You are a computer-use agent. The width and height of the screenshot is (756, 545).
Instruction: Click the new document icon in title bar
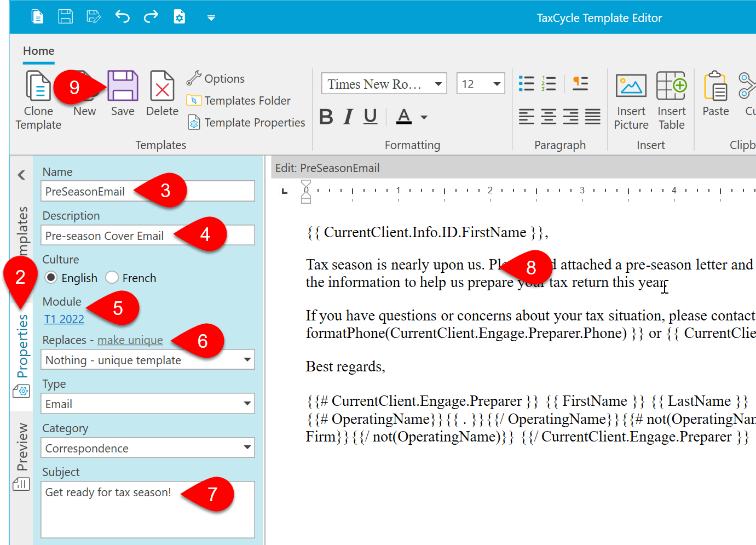pos(37,17)
